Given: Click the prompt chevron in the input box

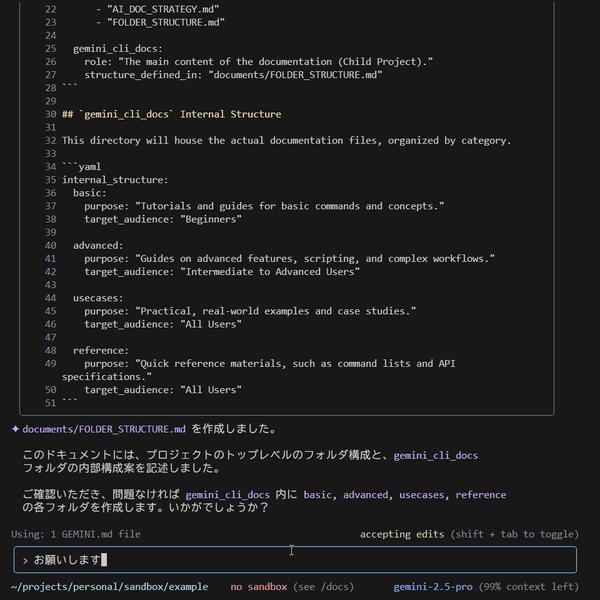Looking at the screenshot, I should pos(25,561).
